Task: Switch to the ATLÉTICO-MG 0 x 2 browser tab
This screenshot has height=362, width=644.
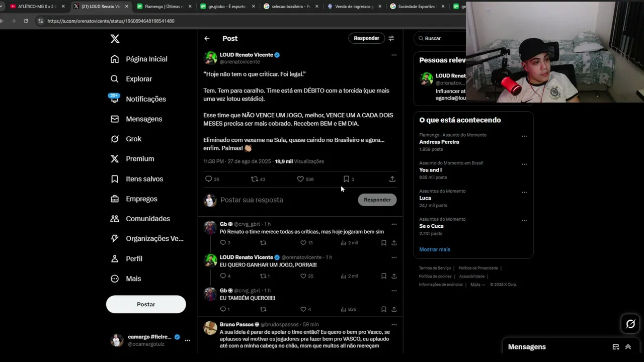Action: [x=38, y=7]
